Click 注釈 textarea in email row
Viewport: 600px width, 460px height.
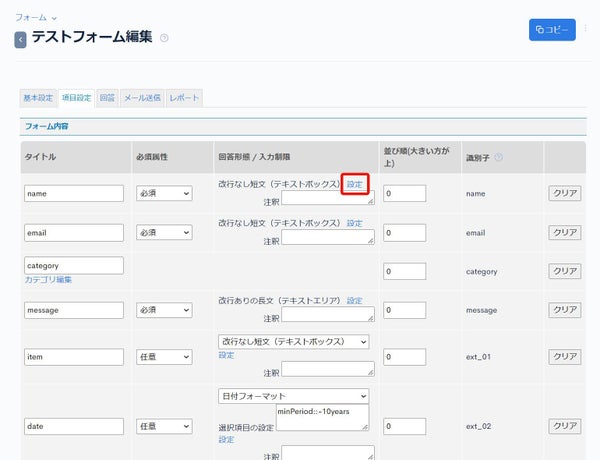click(328, 237)
